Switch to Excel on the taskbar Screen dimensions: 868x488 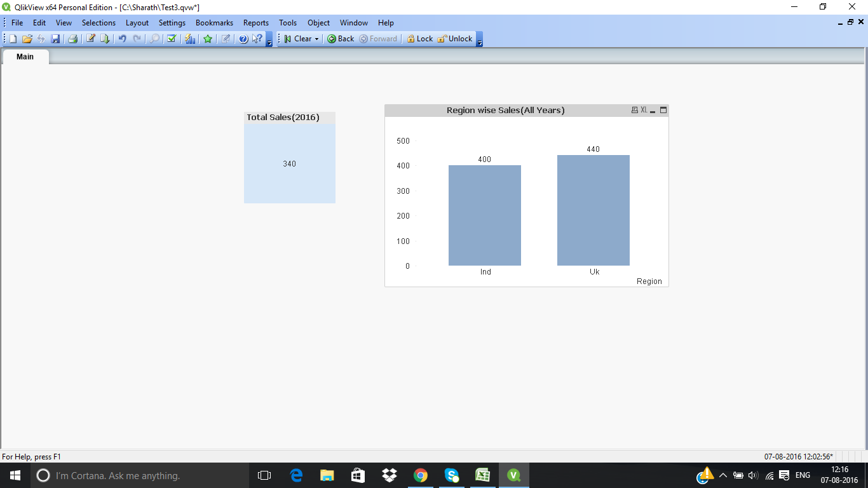(483, 475)
